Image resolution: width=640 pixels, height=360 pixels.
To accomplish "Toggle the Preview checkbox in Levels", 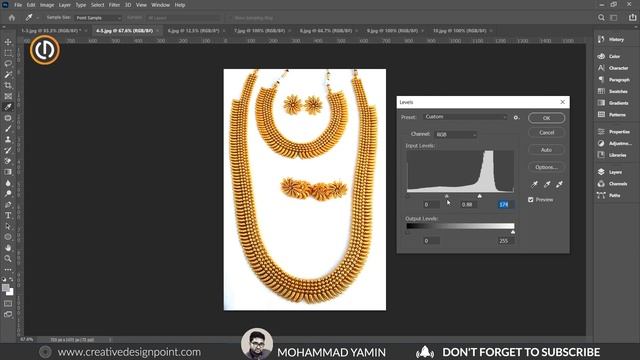I will pyautogui.click(x=531, y=200).
